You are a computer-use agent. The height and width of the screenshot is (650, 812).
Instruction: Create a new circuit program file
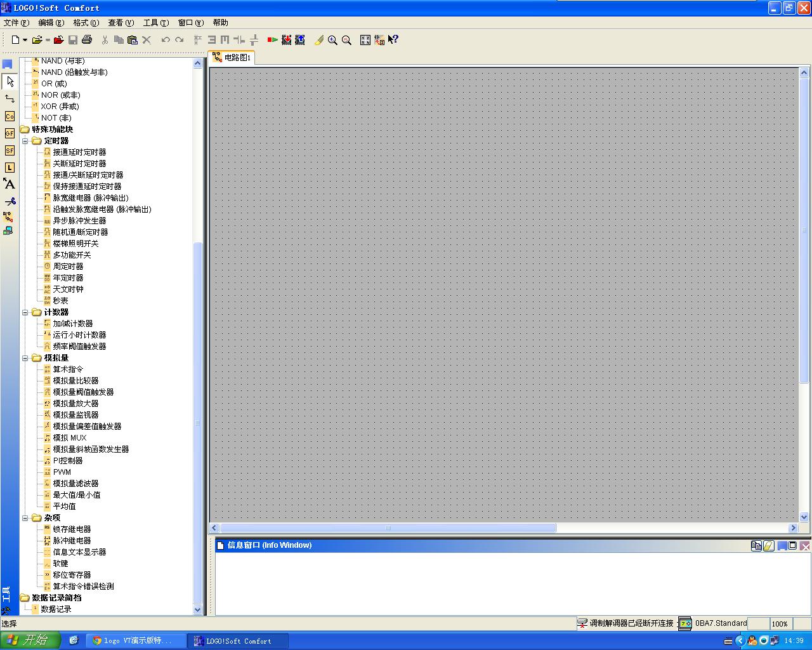click(x=15, y=40)
